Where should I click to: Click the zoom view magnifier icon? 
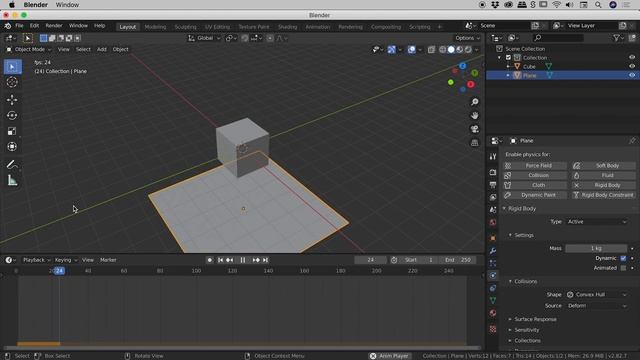pos(474,102)
